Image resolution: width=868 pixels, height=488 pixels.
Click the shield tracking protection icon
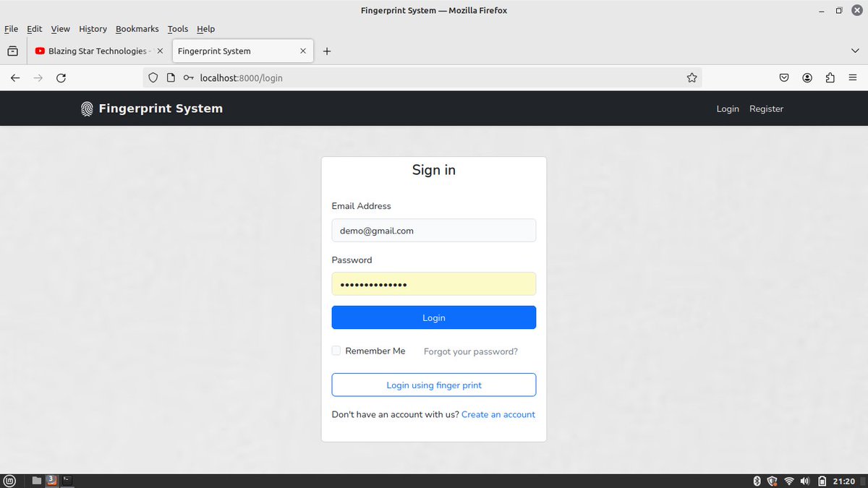pos(153,78)
